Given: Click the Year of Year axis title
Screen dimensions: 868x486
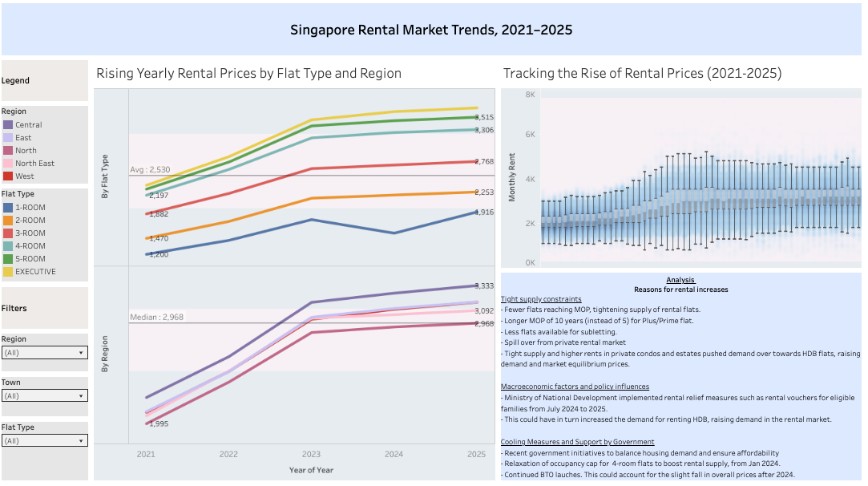Looking at the screenshot, I should click(x=311, y=470).
